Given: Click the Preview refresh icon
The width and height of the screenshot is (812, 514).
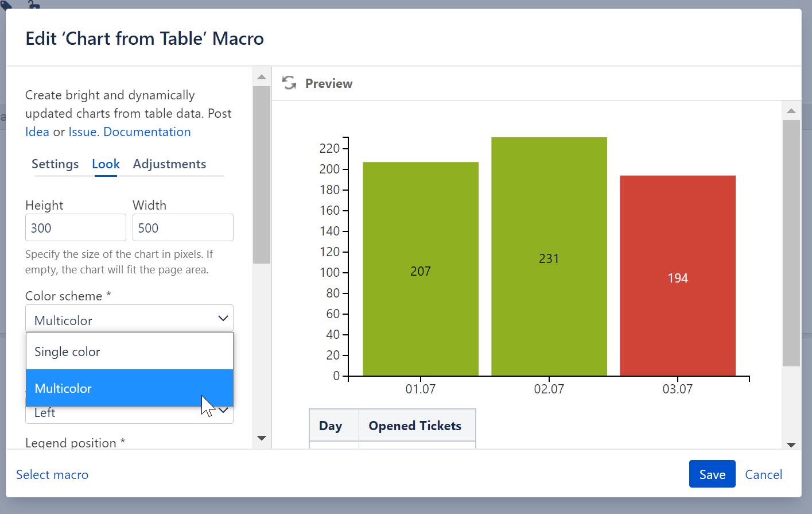Looking at the screenshot, I should point(289,83).
